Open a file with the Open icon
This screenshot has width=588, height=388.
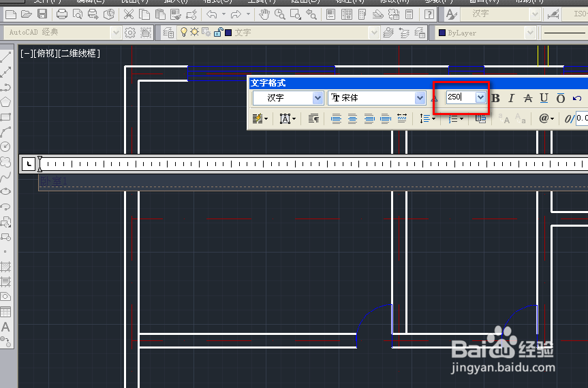[x=27, y=14]
